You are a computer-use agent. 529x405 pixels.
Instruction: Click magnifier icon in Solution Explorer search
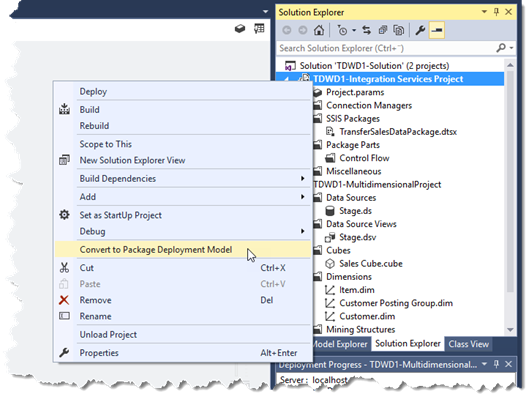point(501,48)
